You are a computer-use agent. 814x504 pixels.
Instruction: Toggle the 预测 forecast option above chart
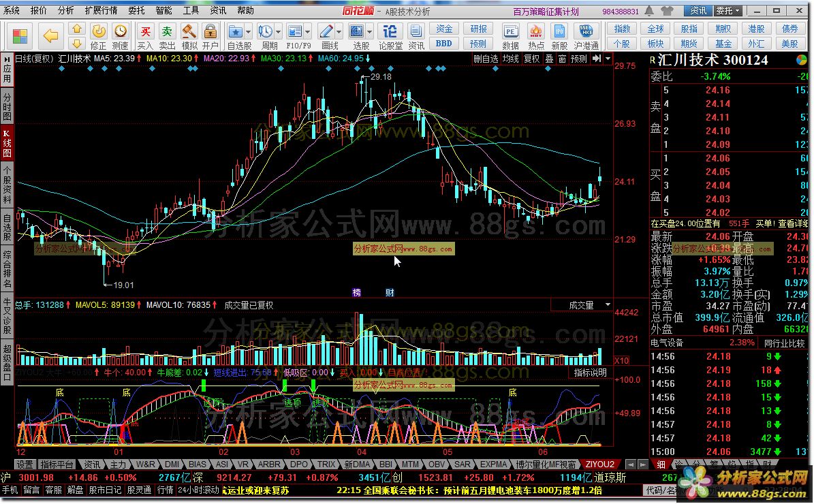(x=579, y=59)
